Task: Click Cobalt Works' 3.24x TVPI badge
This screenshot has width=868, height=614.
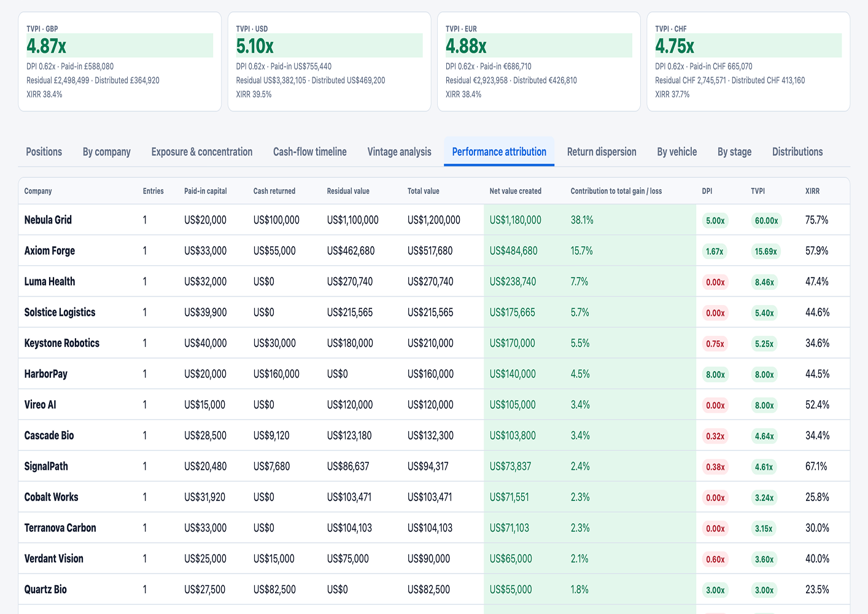Action: click(764, 497)
